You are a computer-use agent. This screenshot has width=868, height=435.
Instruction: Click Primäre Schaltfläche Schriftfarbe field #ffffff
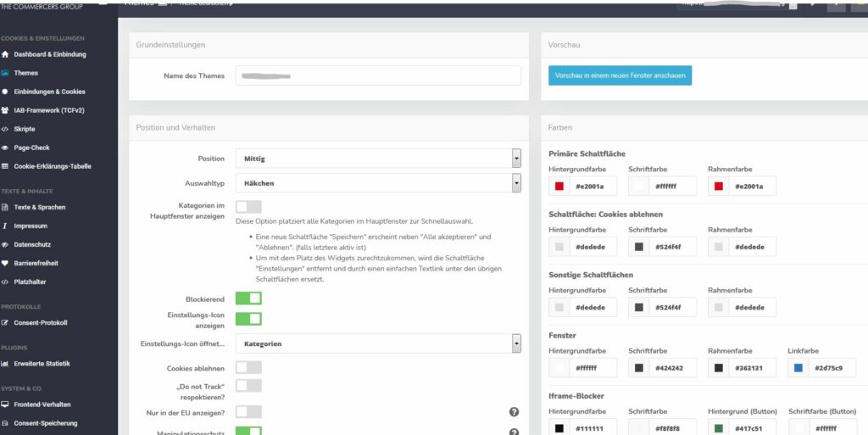point(663,187)
